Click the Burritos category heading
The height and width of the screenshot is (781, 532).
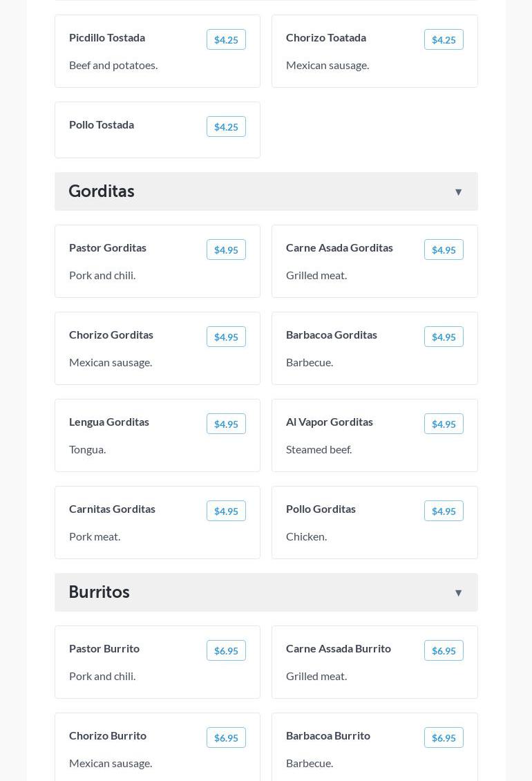tap(99, 592)
